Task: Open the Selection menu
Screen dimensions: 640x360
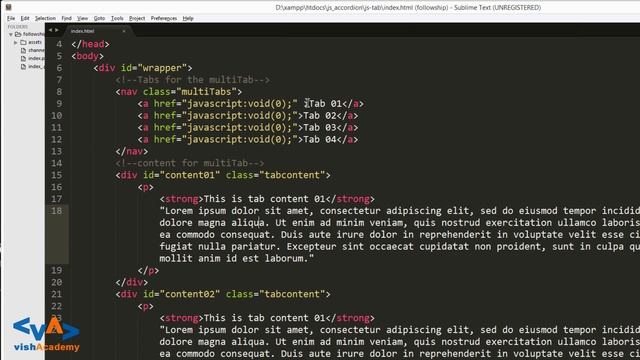Action: coord(45,18)
